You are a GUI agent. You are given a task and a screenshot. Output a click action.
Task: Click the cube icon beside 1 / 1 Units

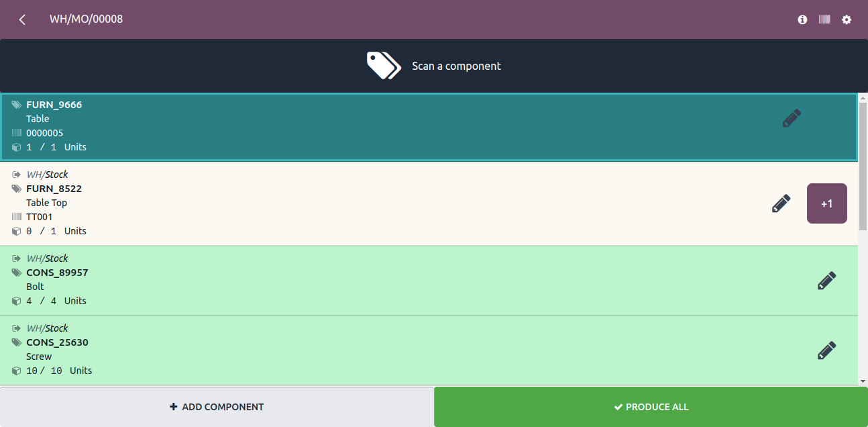[17, 147]
